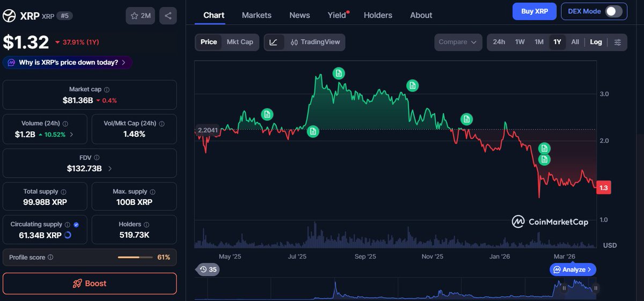
Task: Click the circulating supply ring icon
Action: tap(68, 235)
